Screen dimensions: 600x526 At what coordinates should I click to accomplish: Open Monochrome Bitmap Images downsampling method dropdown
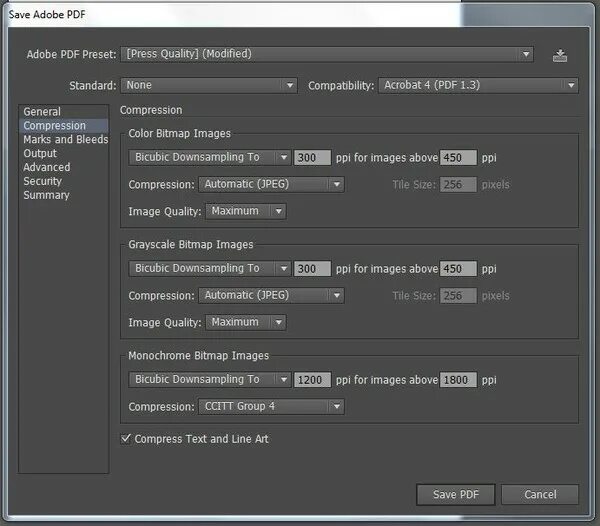[210, 379]
